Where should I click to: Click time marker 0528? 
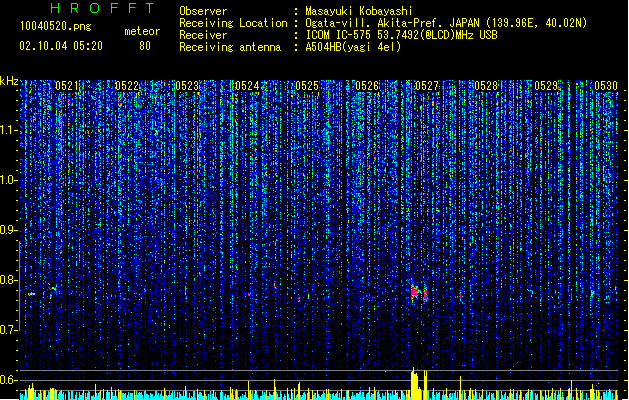487,86
